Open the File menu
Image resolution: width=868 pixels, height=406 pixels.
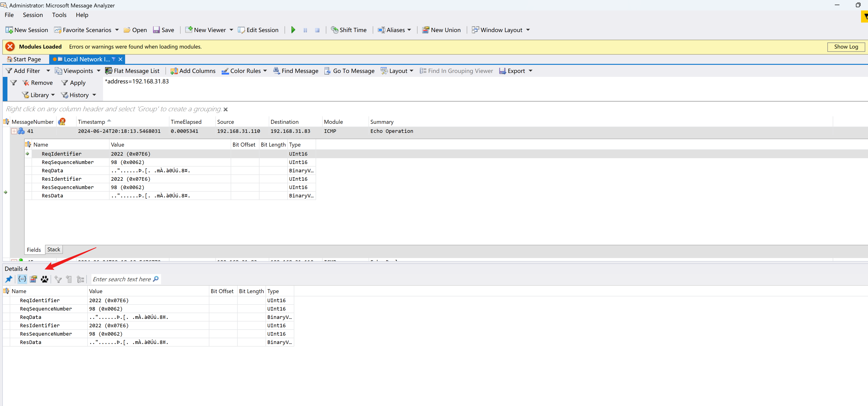click(9, 15)
